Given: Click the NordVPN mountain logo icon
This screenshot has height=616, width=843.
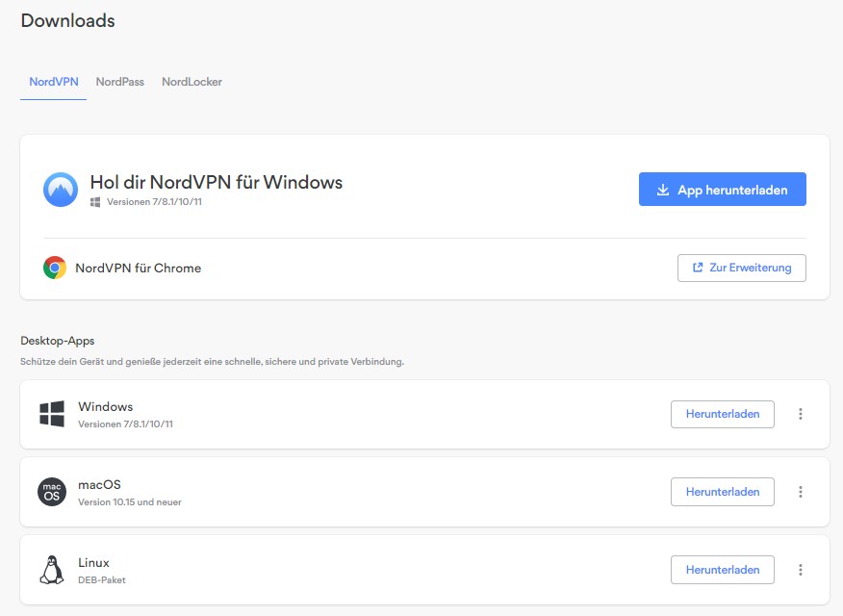Looking at the screenshot, I should coord(61,190).
